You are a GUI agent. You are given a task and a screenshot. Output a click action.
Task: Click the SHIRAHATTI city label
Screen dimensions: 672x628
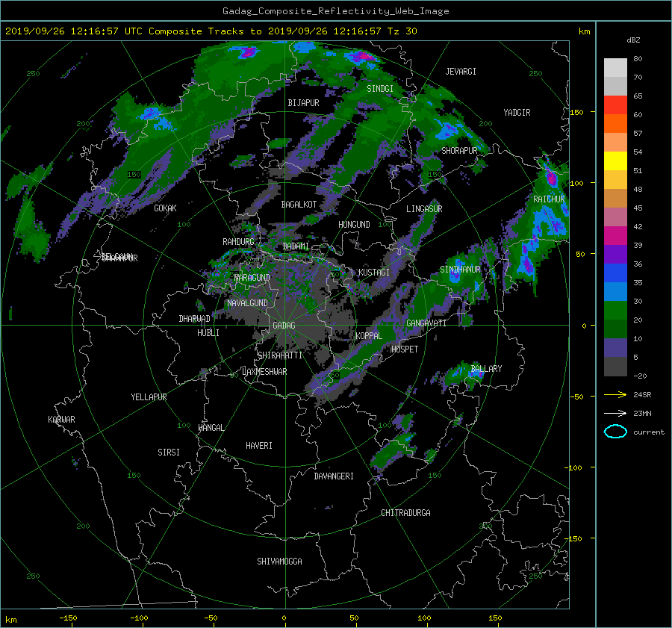coord(280,355)
